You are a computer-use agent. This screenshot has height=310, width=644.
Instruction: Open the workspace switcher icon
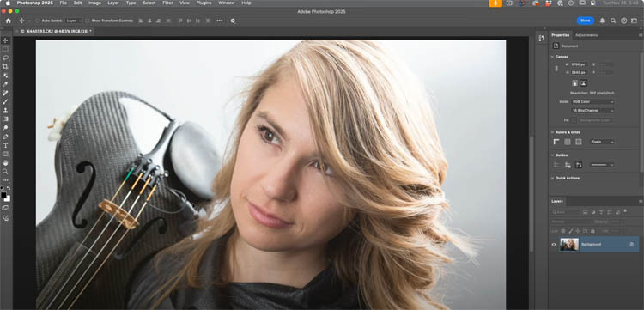coord(635,21)
